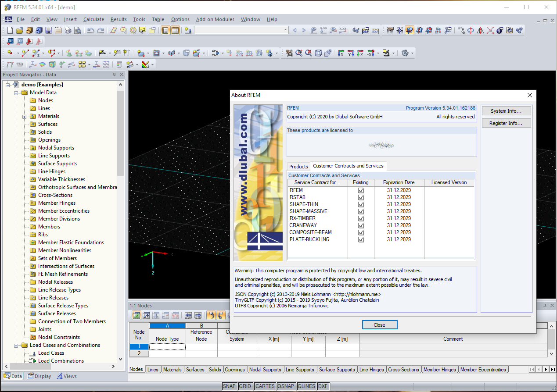Click the rotate tool icon in the top toolbar
The height and width of the screenshot is (392, 557).
(x=471, y=30)
